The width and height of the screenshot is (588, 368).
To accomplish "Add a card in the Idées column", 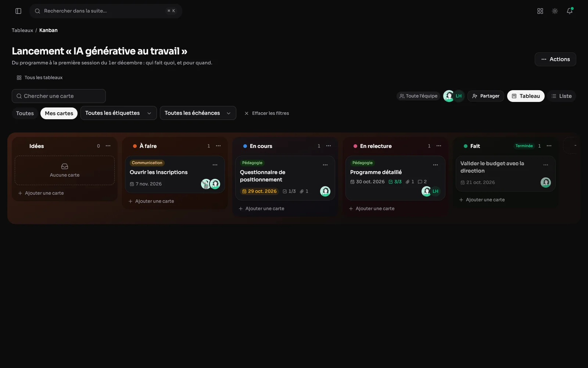I will (41, 193).
